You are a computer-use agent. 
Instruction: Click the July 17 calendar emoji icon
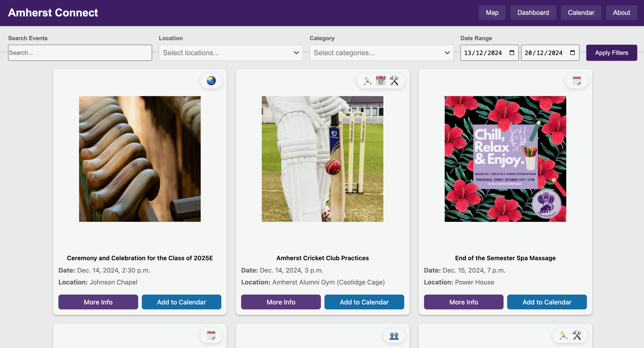(x=380, y=81)
